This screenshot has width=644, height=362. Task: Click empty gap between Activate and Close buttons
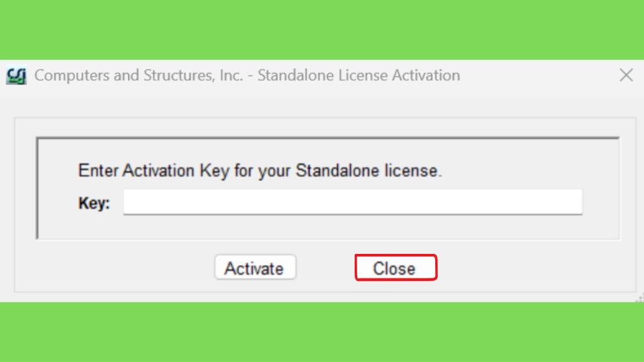(325, 268)
